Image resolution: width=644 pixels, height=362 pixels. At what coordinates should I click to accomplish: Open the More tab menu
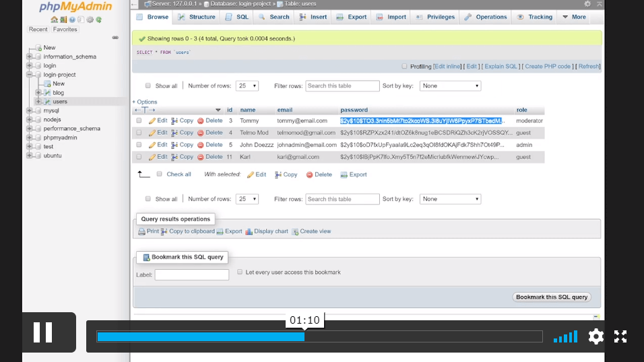click(574, 17)
